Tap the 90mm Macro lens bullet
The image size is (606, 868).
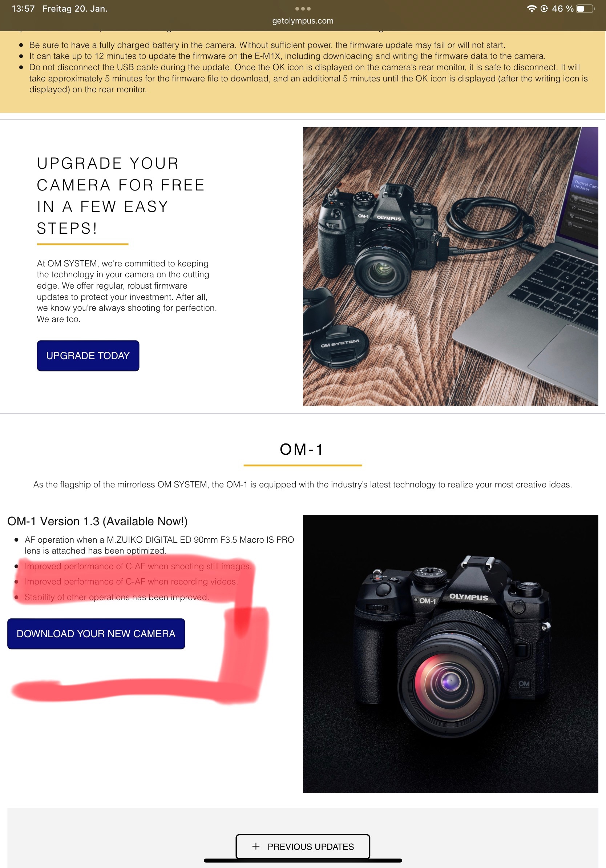[x=159, y=545]
